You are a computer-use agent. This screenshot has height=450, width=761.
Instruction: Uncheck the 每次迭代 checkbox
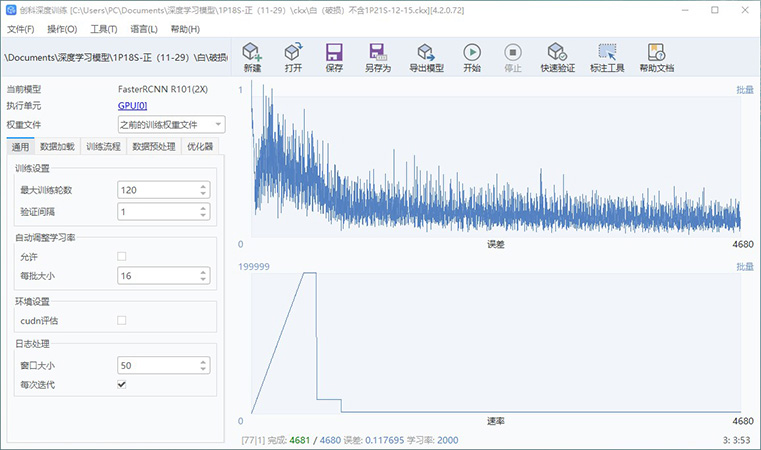tap(122, 384)
